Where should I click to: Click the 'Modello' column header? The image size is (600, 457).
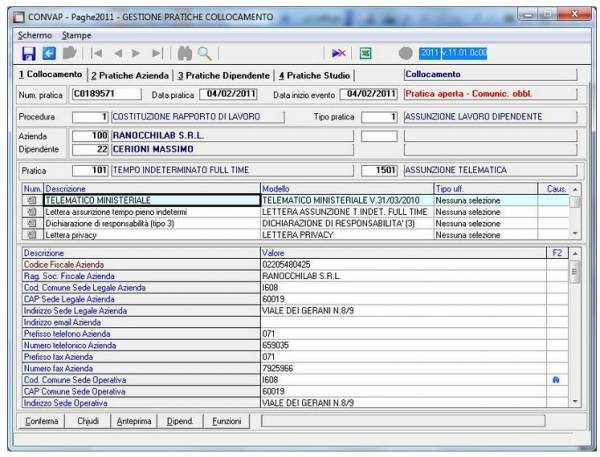click(347, 189)
